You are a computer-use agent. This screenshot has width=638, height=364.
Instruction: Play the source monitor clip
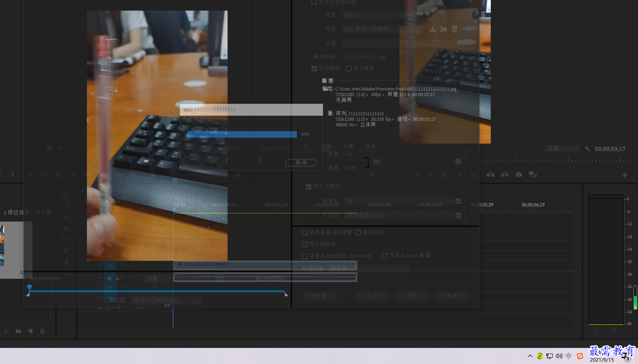[x=59, y=175]
